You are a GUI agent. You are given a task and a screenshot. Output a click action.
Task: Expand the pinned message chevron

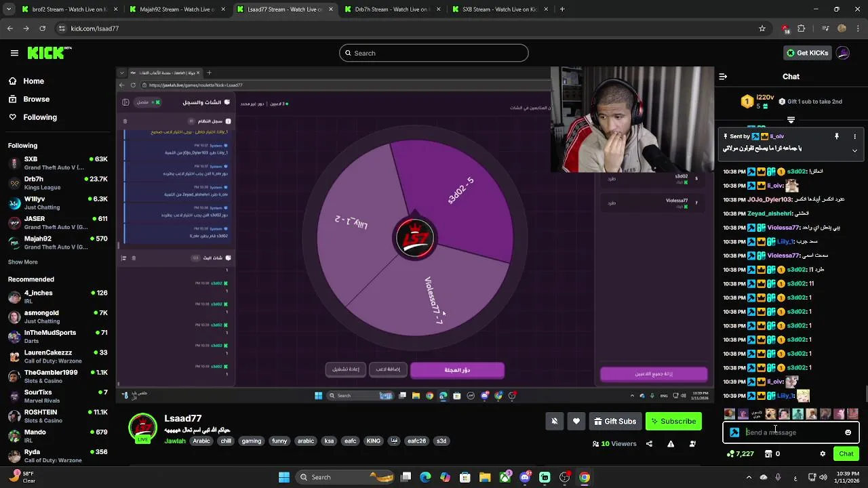854,150
